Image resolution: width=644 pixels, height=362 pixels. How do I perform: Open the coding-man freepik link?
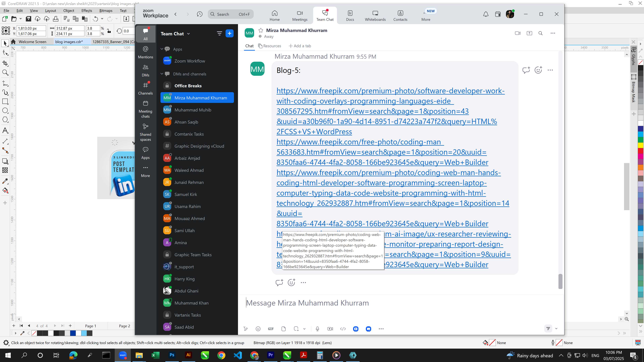(x=382, y=152)
